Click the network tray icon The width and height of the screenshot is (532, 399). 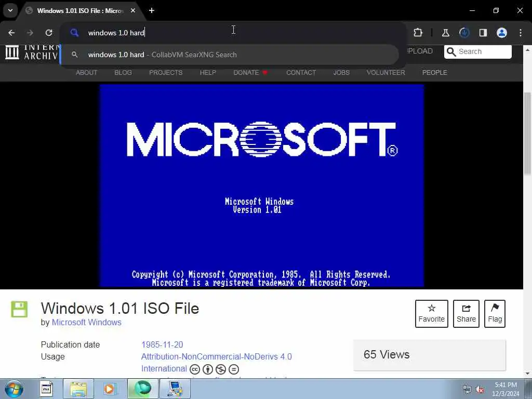467,390
